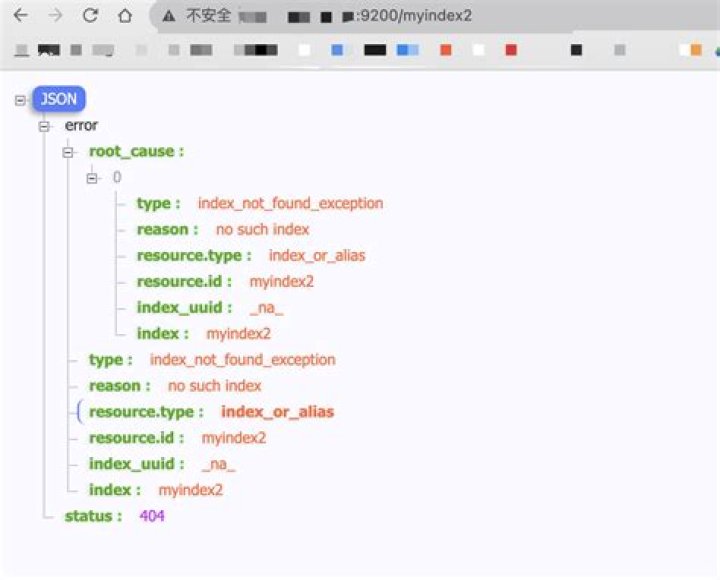Click the browser forward arrow

click(55, 16)
